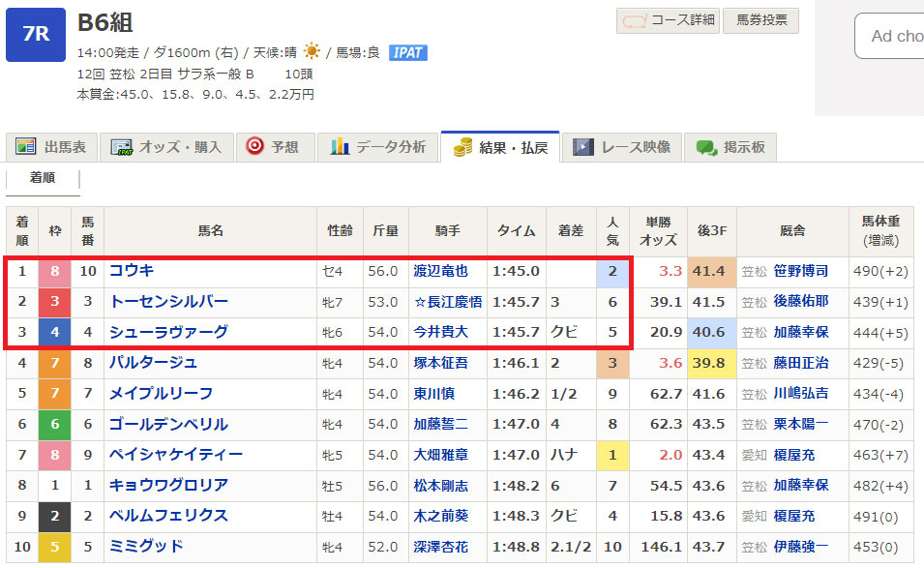Click the IPAT icon on オッズ・購入 tab

coord(121,147)
